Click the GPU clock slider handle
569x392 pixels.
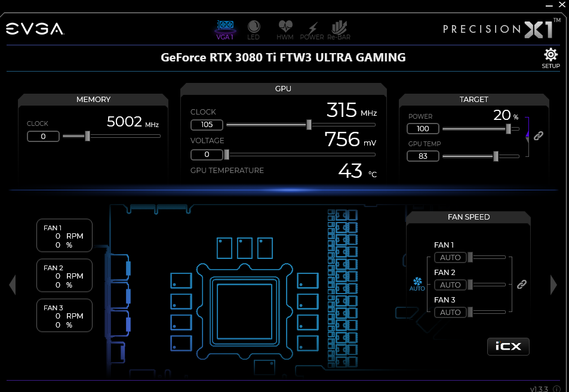pos(309,125)
